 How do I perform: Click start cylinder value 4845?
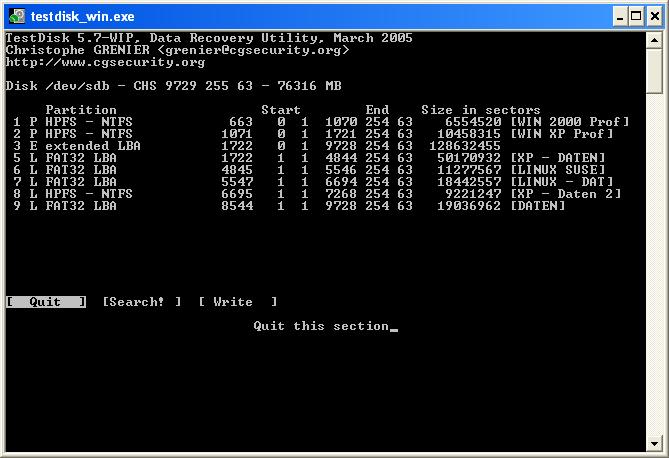[237, 169]
